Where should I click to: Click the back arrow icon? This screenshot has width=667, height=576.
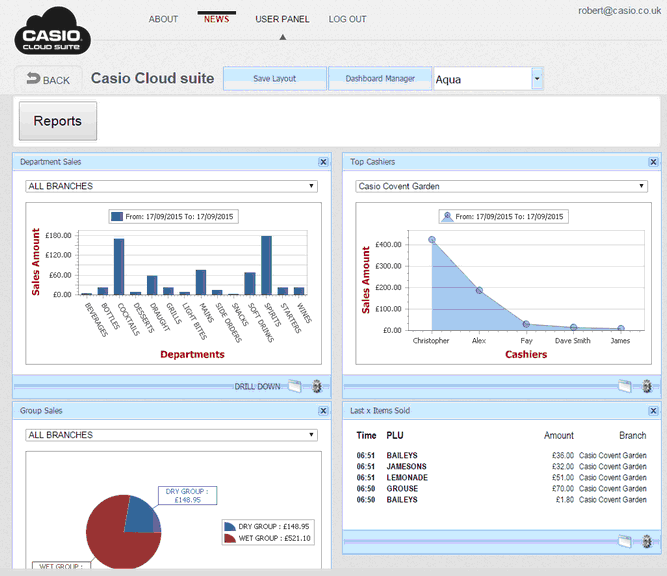click(x=33, y=78)
